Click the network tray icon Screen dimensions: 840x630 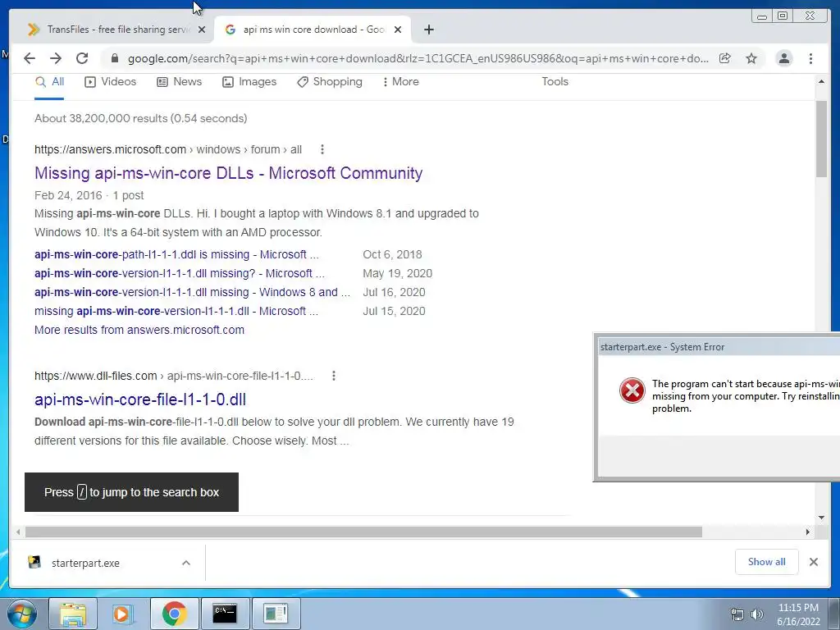click(737, 614)
